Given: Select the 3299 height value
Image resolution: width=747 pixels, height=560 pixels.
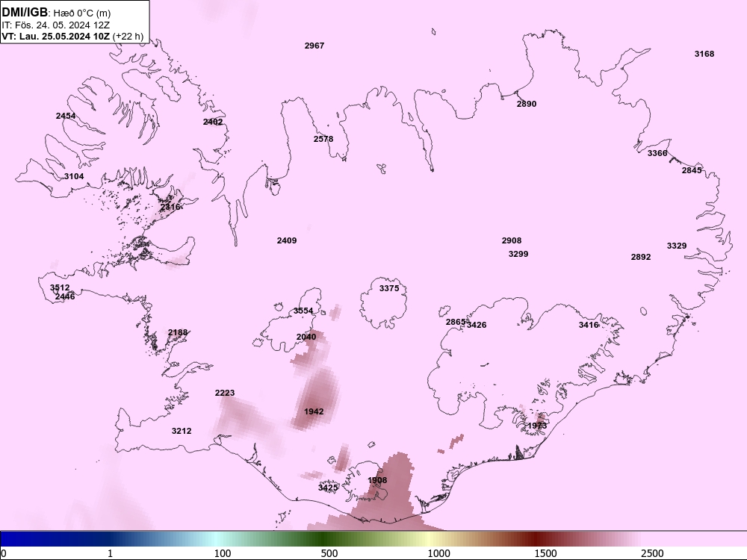Looking at the screenshot, I should [x=518, y=254].
